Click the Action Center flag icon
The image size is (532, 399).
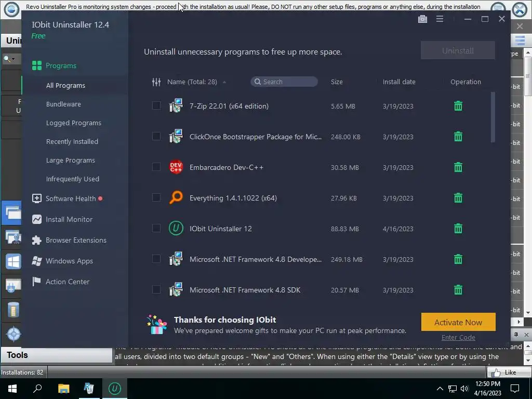[37, 281]
